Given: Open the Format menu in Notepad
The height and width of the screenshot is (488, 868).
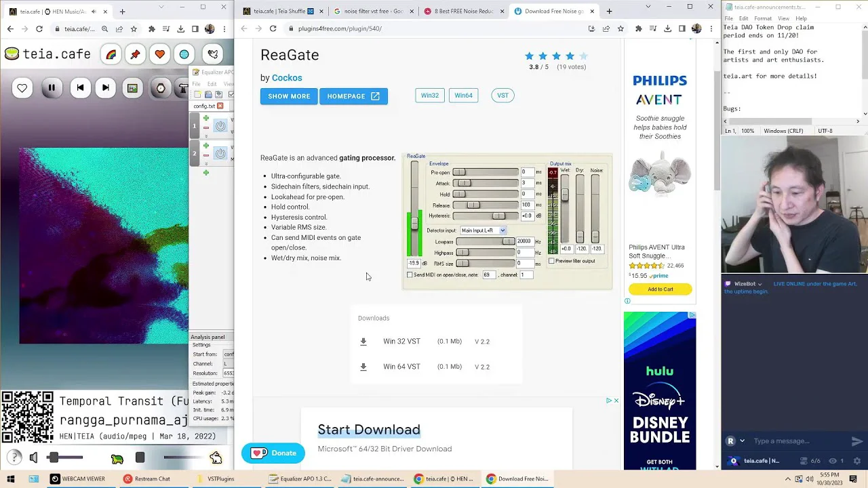Looking at the screenshot, I should point(763,18).
